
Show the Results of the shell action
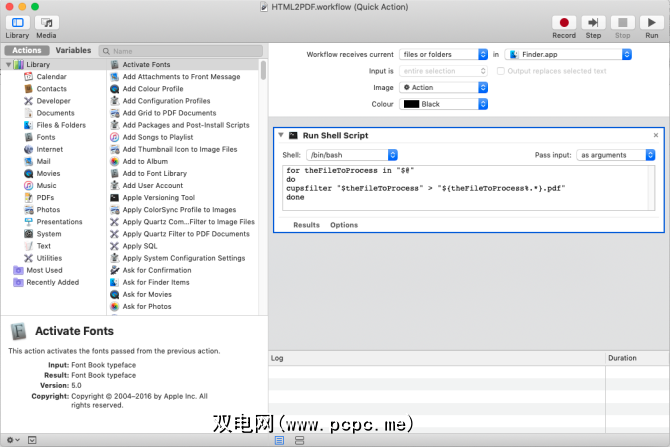(306, 225)
